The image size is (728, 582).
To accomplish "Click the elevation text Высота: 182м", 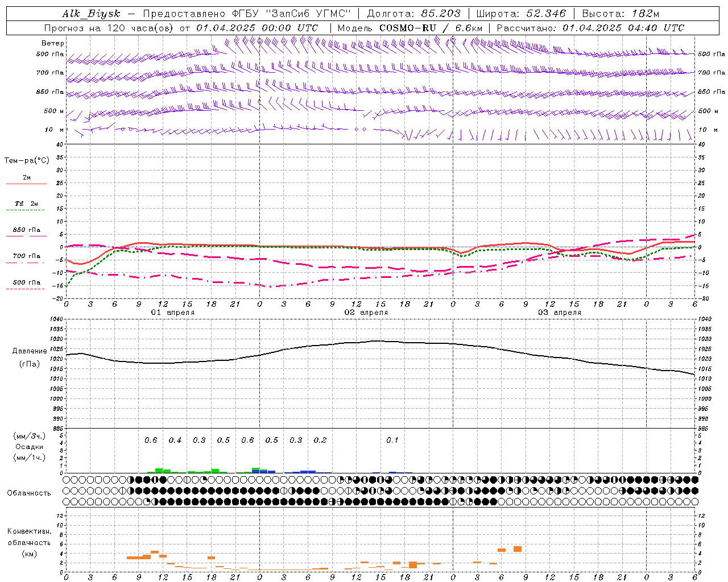I will pyautogui.click(x=621, y=14).
